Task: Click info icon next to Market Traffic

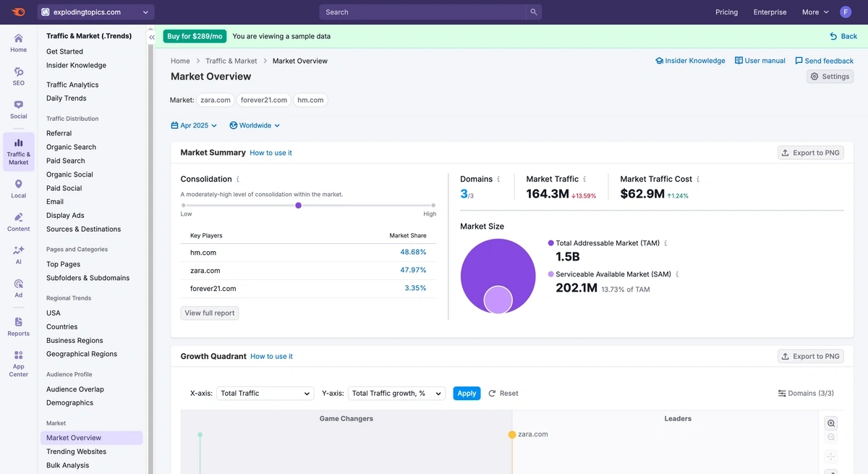Action: [584, 179]
